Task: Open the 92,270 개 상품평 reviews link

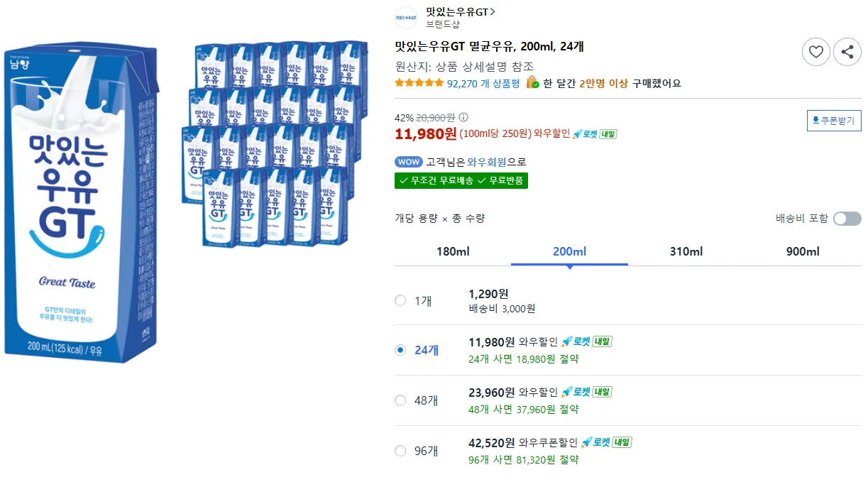Action: [x=483, y=83]
